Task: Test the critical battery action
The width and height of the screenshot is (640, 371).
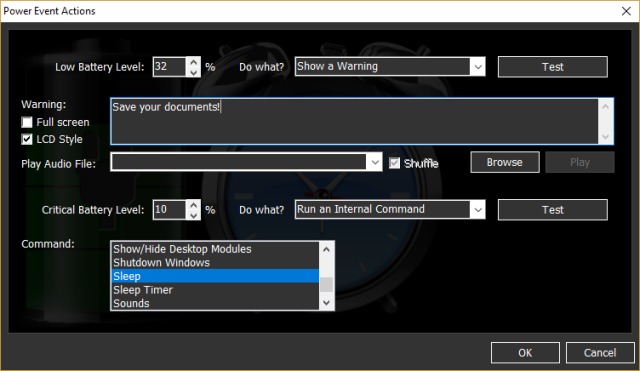Action: point(553,210)
